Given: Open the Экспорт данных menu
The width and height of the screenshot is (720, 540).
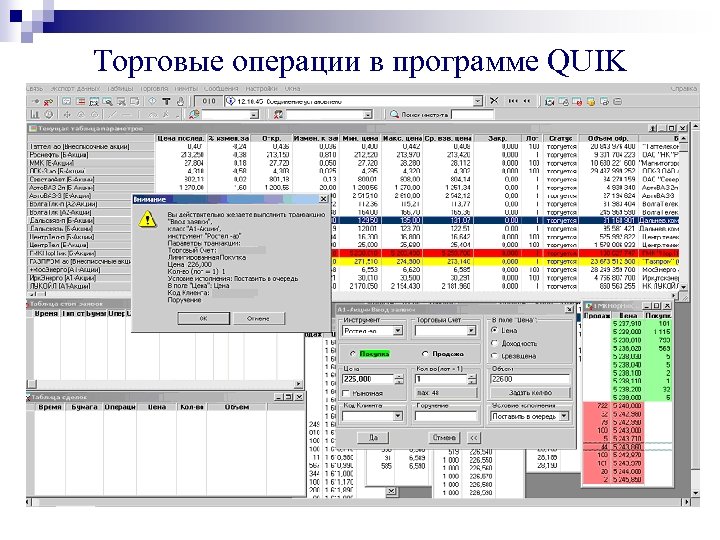Looking at the screenshot, I should tap(75, 88).
